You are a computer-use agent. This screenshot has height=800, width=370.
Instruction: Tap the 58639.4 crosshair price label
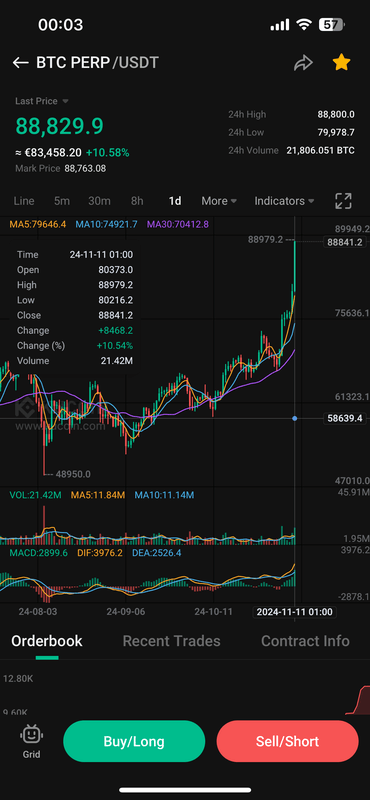345,418
